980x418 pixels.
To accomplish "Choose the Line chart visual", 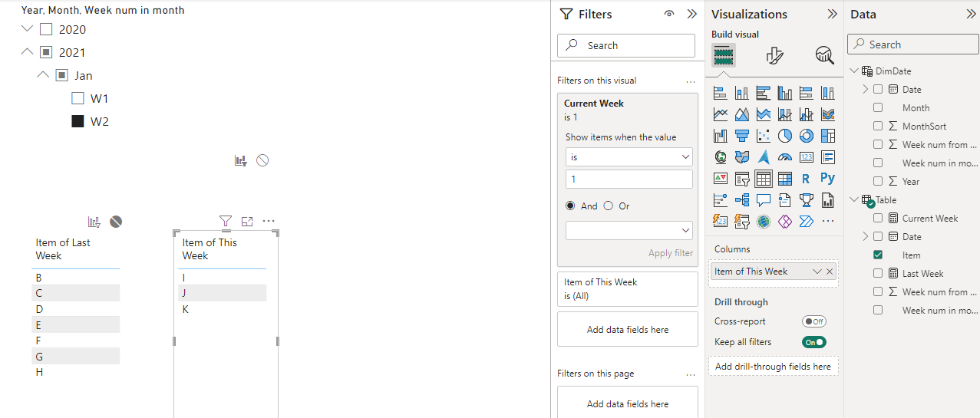I will pyautogui.click(x=720, y=114).
